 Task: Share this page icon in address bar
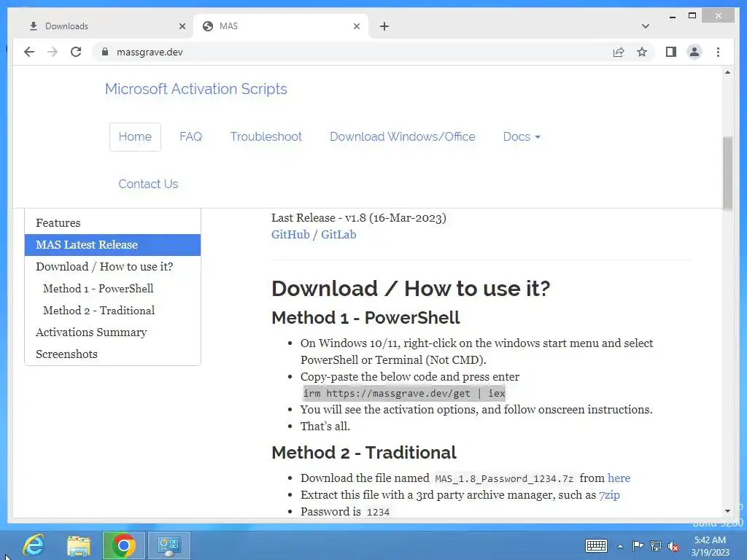619,52
